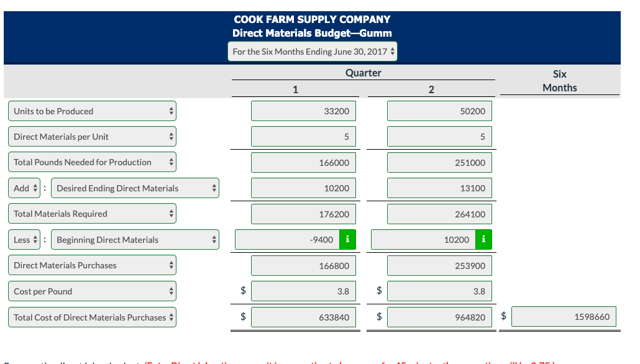Screen dimensions: 640x364
Task: Click the green info icon beside -9400
Action: click(348, 239)
